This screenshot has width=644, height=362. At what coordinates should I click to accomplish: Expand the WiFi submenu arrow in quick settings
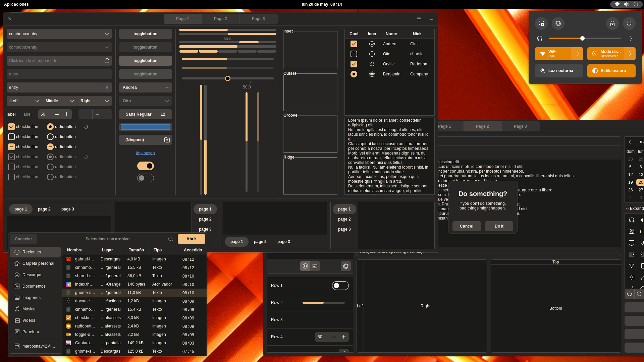[x=578, y=54]
